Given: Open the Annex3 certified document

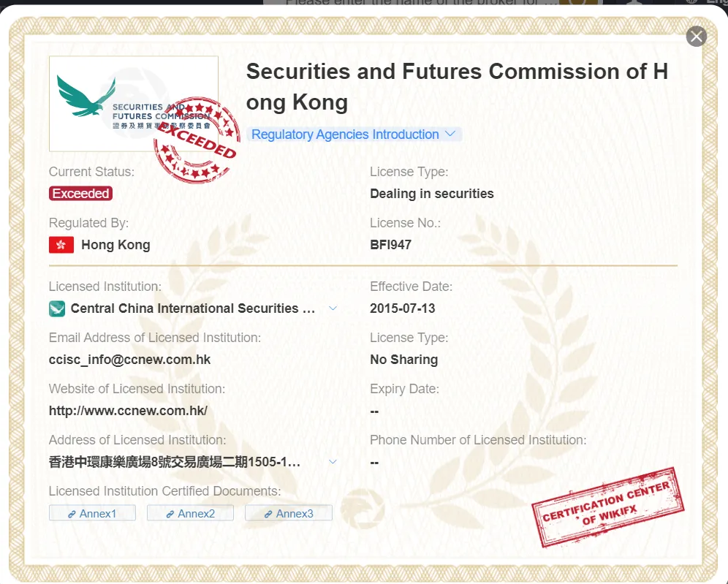Looking at the screenshot, I should (289, 513).
